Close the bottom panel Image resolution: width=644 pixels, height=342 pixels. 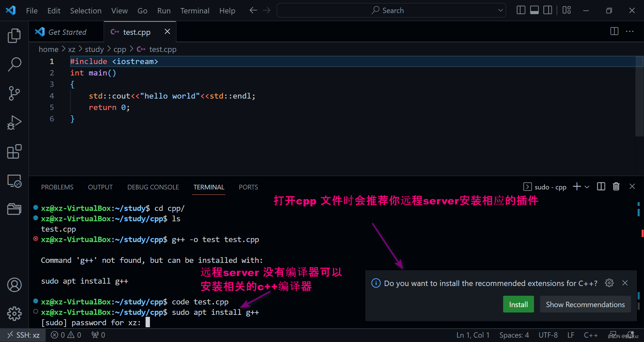pos(632,186)
